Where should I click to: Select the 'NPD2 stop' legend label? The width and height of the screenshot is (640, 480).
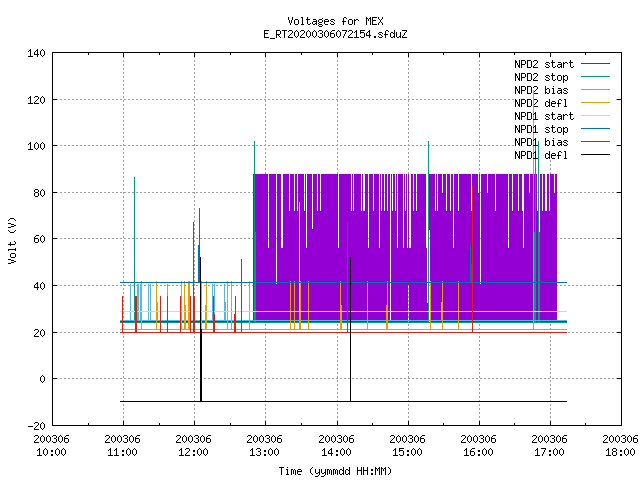[541, 77]
